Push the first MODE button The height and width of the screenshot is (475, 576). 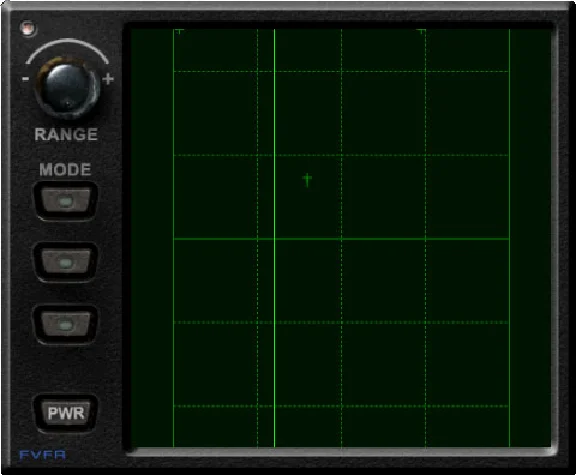click(66, 201)
